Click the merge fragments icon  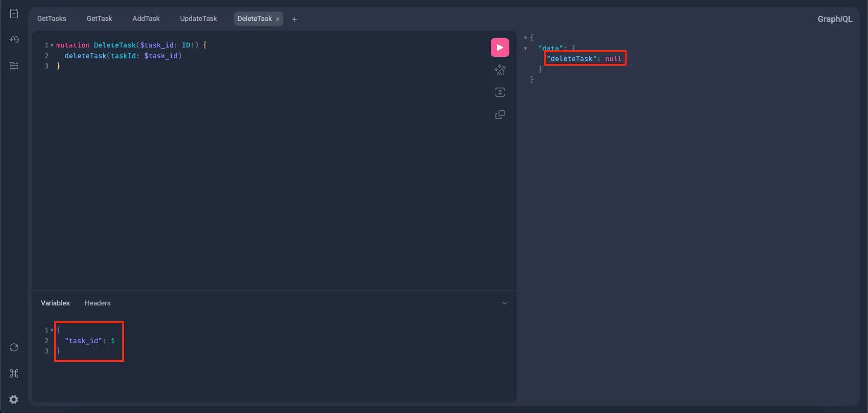click(x=500, y=92)
